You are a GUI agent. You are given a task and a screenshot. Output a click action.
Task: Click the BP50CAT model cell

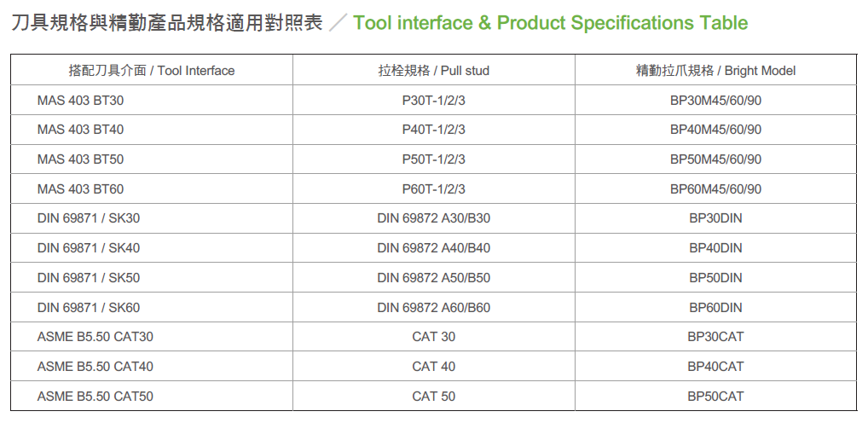[x=715, y=397]
